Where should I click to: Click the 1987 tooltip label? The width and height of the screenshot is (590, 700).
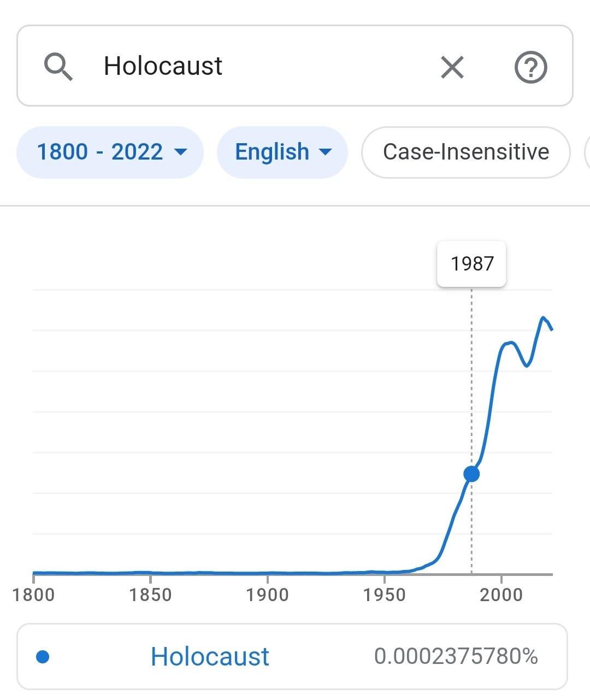coord(472,264)
